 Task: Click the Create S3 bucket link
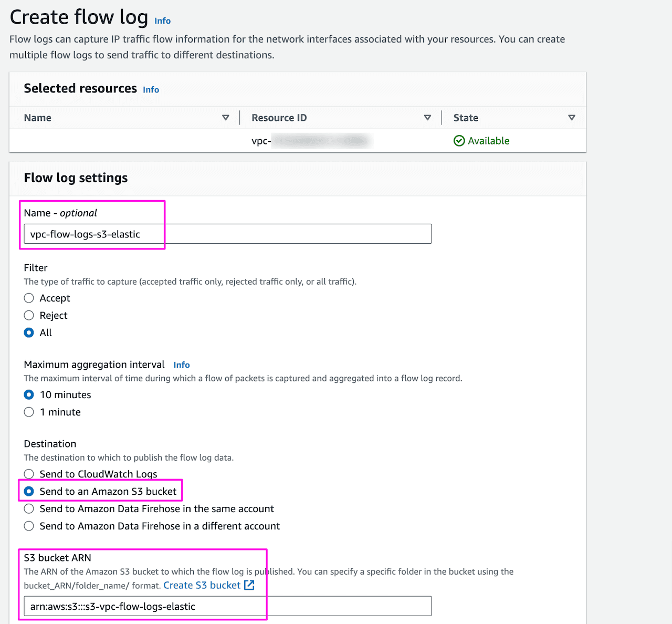[x=202, y=585]
